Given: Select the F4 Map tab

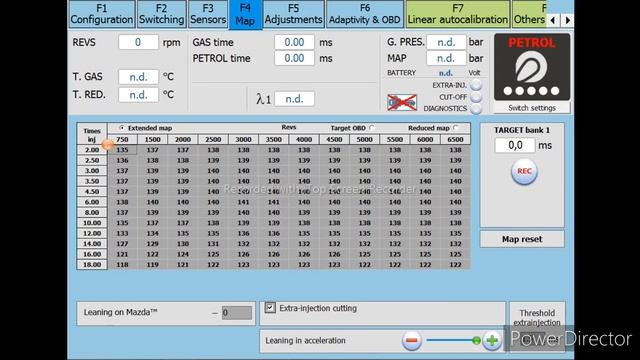Looking at the screenshot, I should [x=245, y=15].
